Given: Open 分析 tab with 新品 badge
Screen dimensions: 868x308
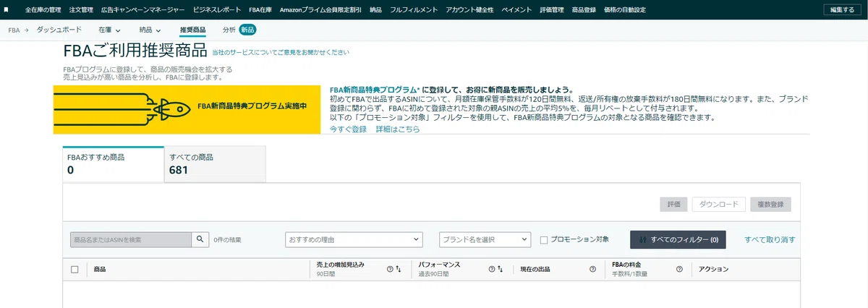Looking at the screenshot, I should (239, 30).
